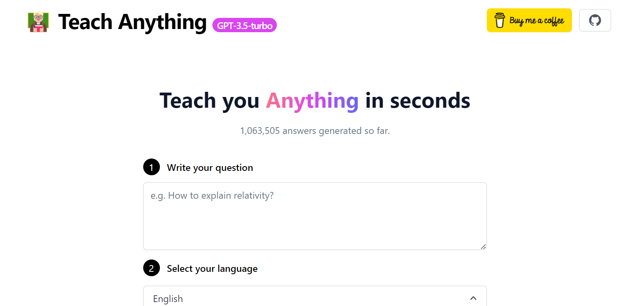Click the step 1 numbered circle
The image size is (644, 306).
(151, 167)
